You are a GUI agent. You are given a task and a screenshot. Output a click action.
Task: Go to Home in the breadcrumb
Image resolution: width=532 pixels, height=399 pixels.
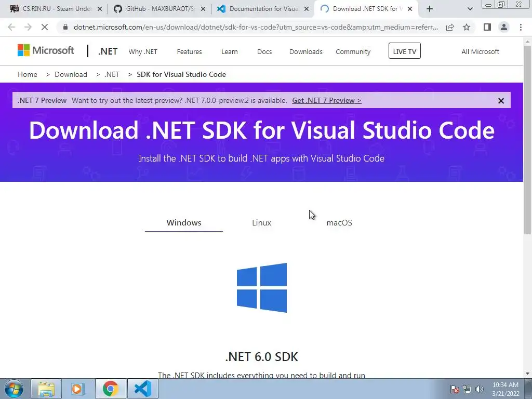click(28, 74)
